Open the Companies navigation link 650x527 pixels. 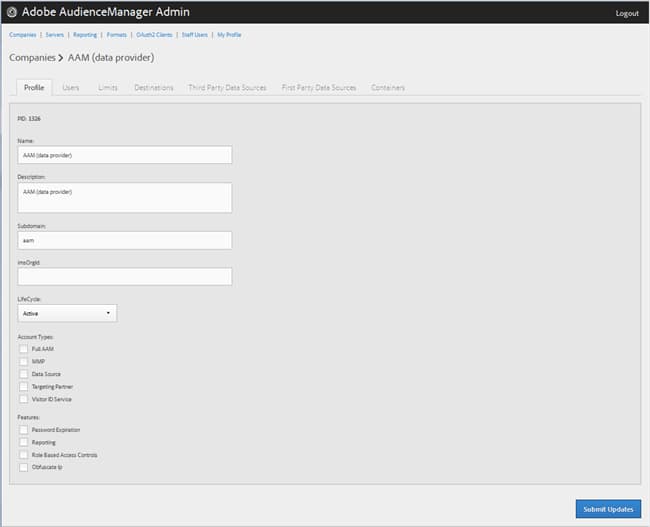22,35
